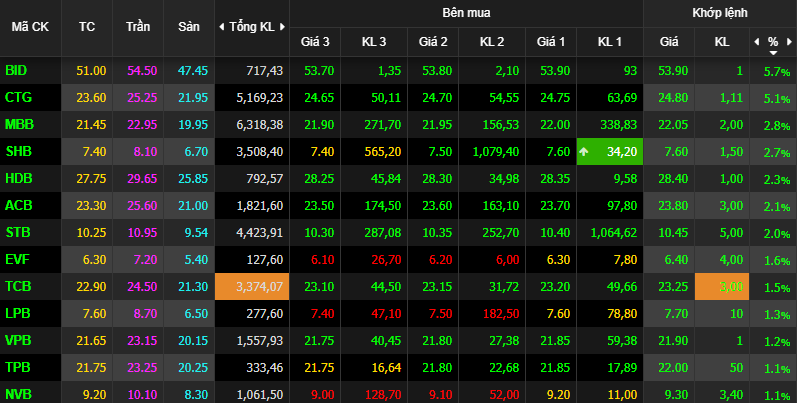Open the CTG stock symbol

pos(18,98)
